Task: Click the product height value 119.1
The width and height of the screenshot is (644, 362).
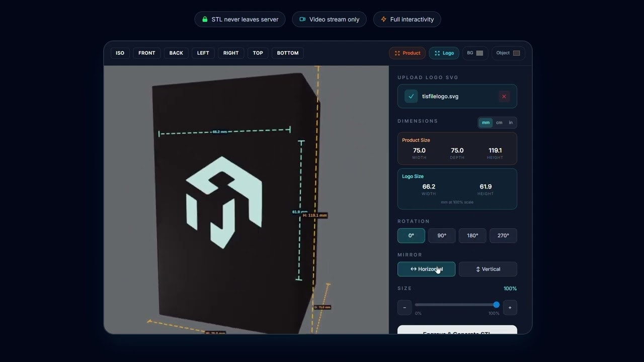Action: pos(495,150)
